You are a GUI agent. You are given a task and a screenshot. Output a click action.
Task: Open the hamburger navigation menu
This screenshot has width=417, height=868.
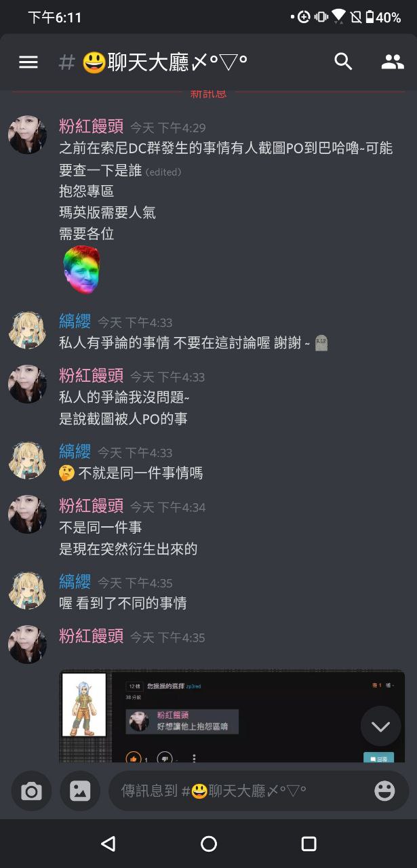click(x=28, y=62)
